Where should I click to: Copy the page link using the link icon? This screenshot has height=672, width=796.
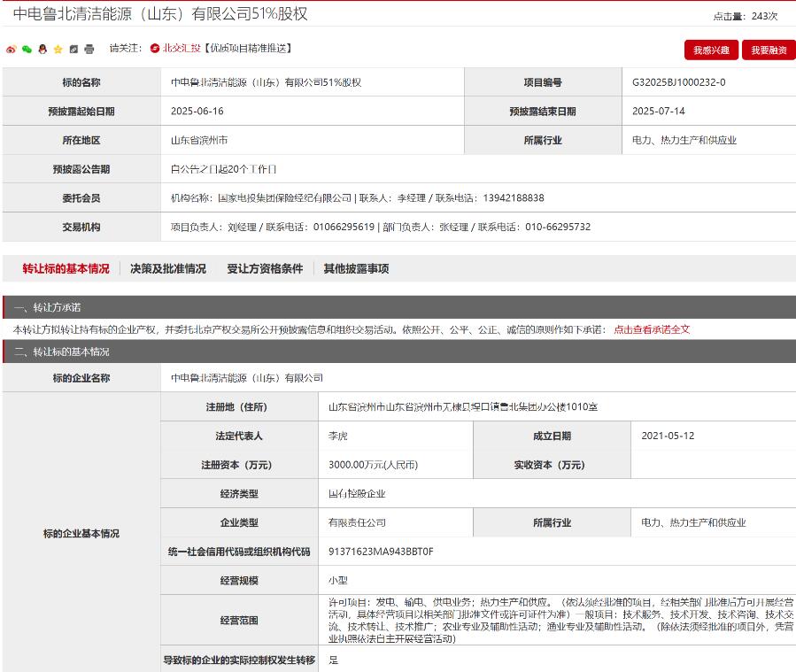(73, 50)
